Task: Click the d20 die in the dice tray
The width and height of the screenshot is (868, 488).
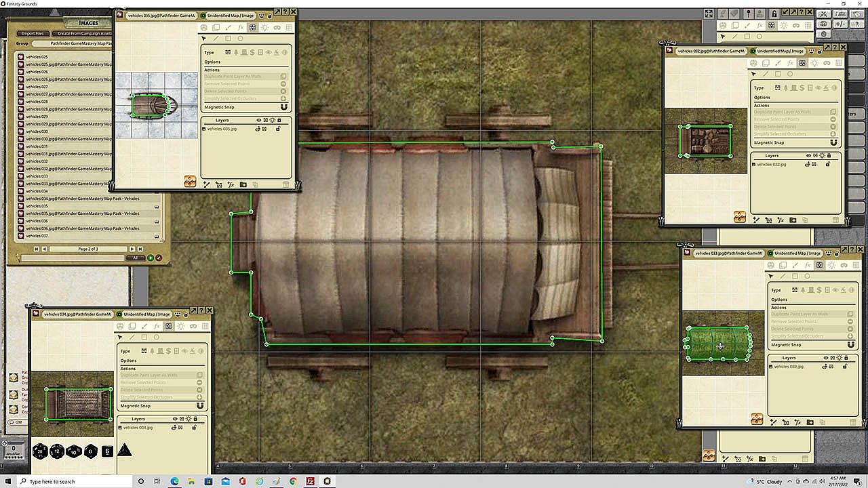Action: (x=40, y=451)
